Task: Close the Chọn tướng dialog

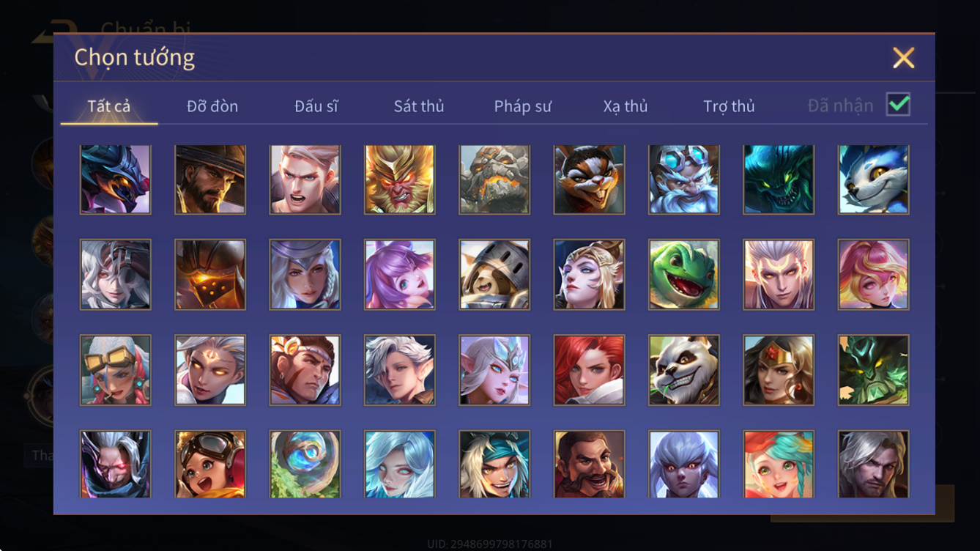Action: (903, 58)
